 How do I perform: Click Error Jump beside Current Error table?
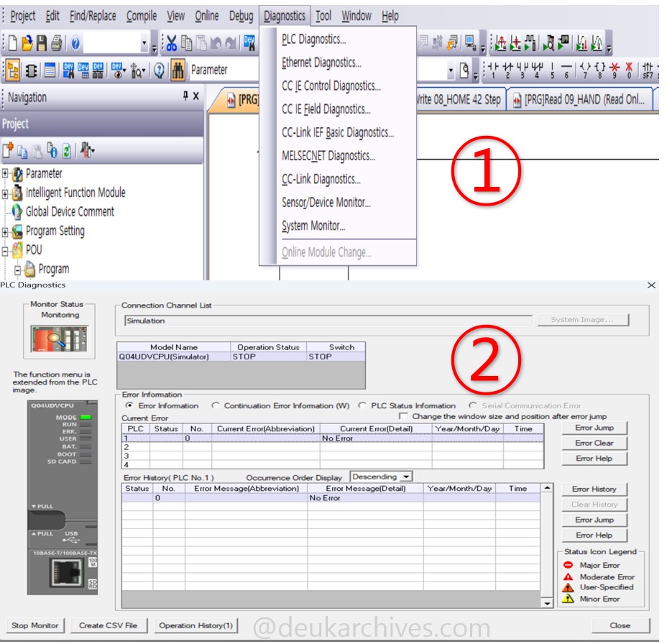tap(594, 428)
